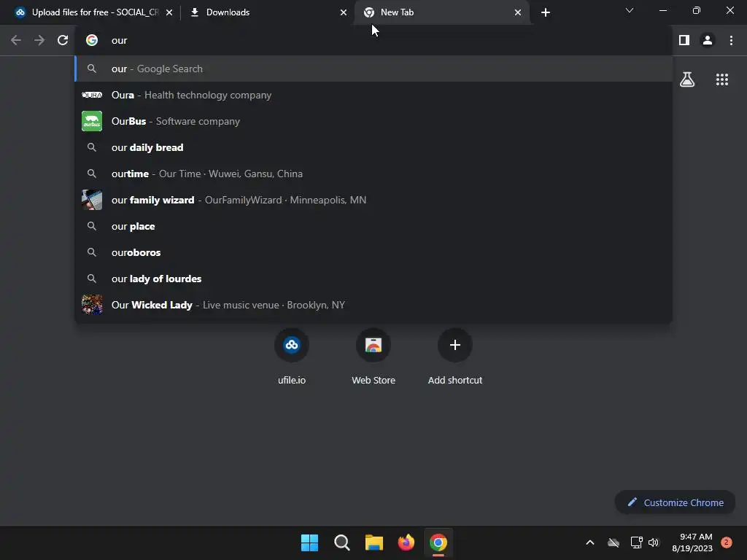Click the network display tray icon

click(636, 542)
